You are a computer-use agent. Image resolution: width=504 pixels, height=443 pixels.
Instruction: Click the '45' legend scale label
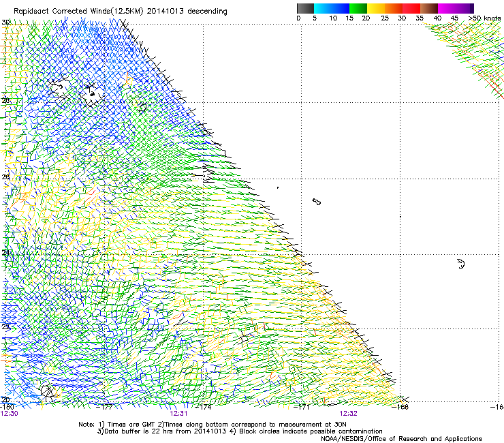(x=454, y=18)
